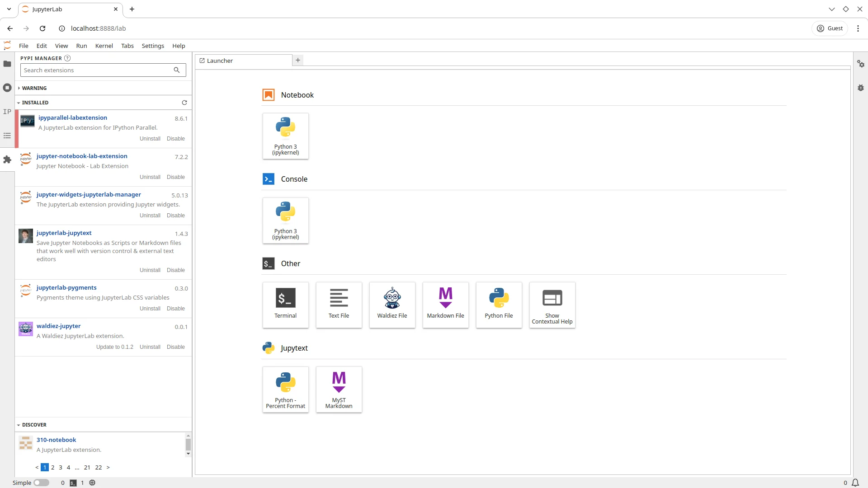This screenshot has height=488, width=868.
Task: Open the Debugger bug icon
Action: click(x=861, y=88)
